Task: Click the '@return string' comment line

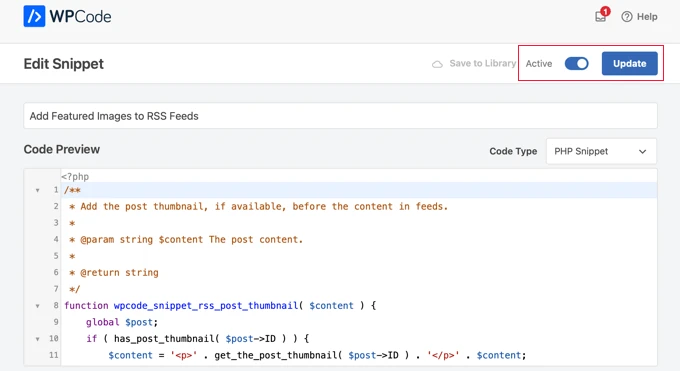Action: click(x=114, y=273)
